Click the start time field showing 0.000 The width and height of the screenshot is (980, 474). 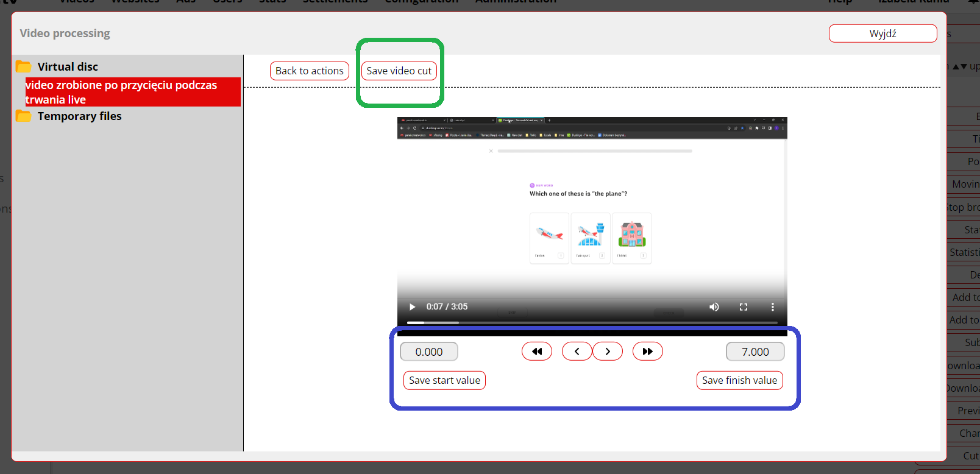(x=428, y=352)
